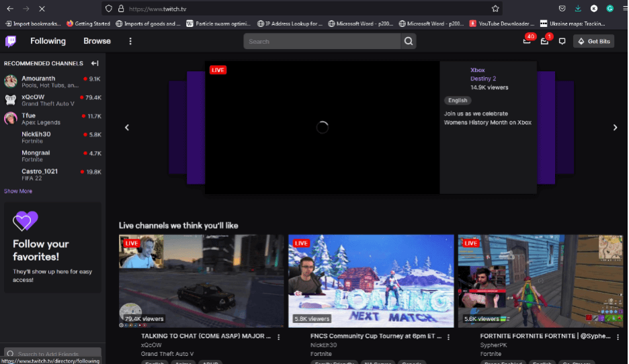Screen dimensions: 629x364
Task: Open the Whispers chat icon
Action: click(x=562, y=41)
